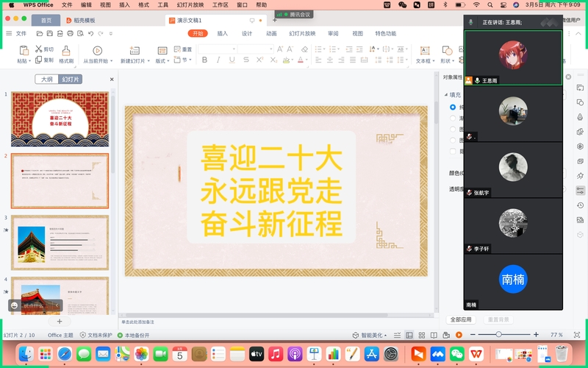Click the Apply to All (全部应用) button
This screenshot has height=368, width=588.
[461, 319]
